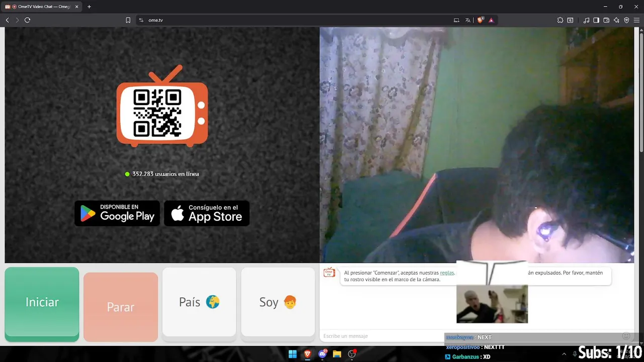Open the Soy gender selector

pos(278,302)
